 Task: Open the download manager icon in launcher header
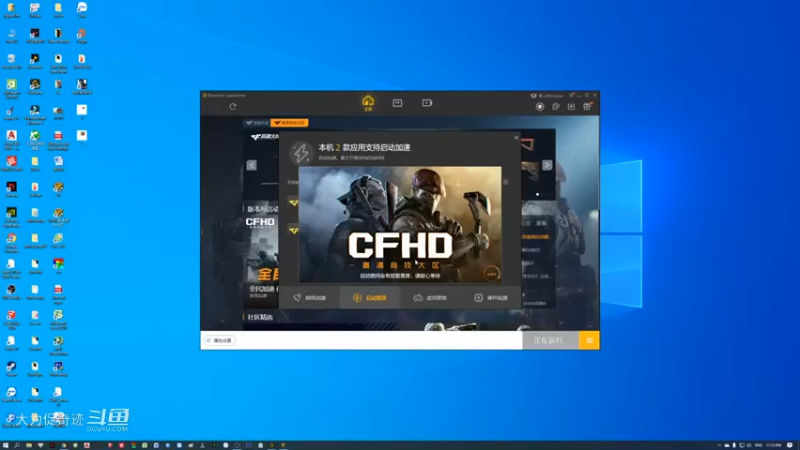tap(571, 107)
